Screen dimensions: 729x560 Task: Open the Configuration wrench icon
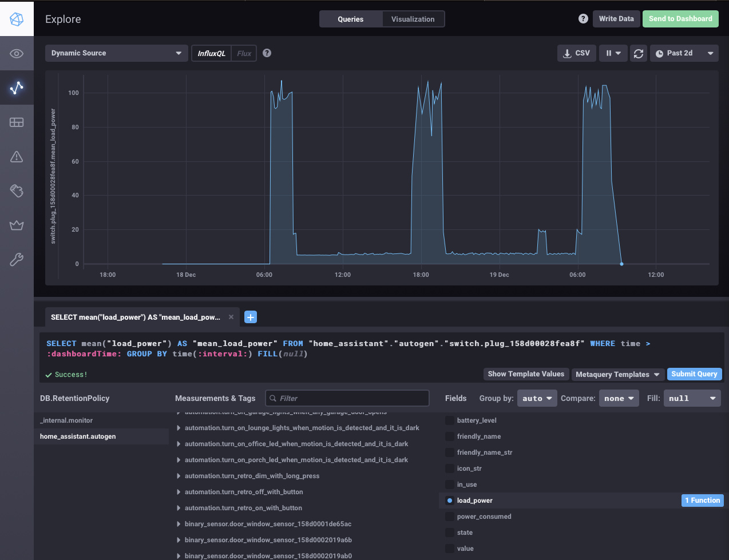(x=17, y=259)
